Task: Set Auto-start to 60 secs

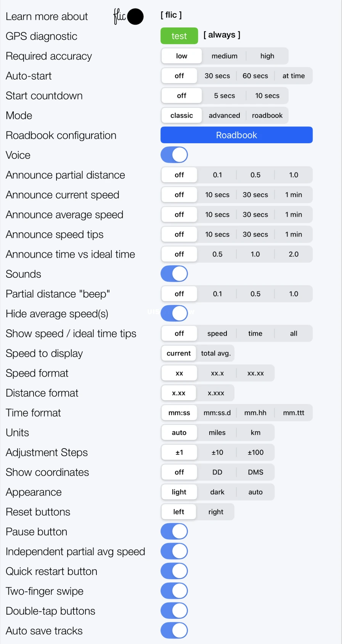Action: [x=255, y=75]
